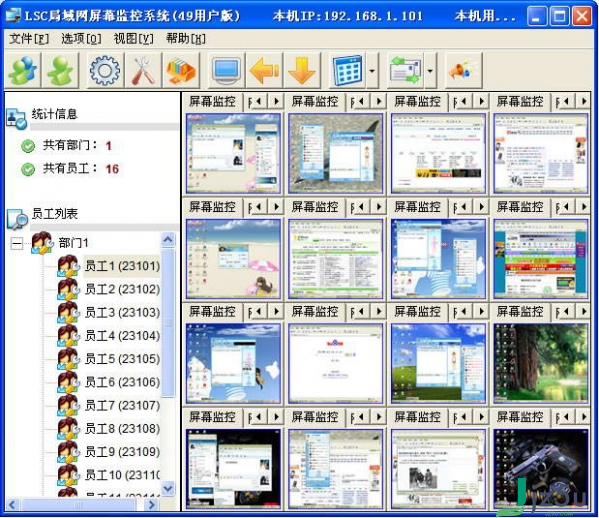This screenshot has height=518, width=599.
Task: Click the first 屏幕监控 tab
Action: point(212,102)
